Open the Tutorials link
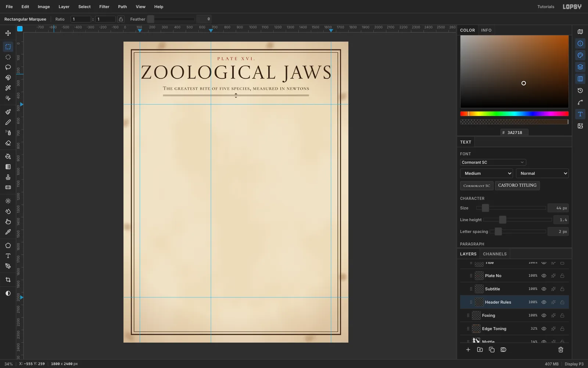The image size is (588, 368). [546, 7]
